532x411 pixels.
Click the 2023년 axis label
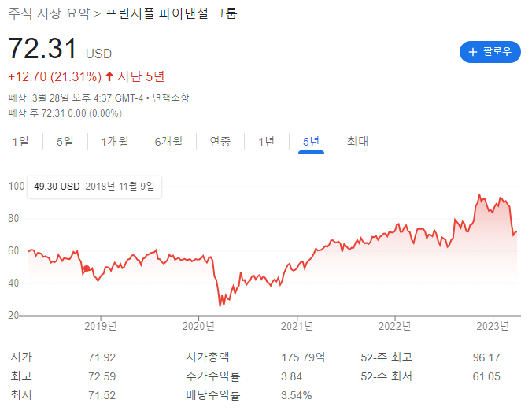(493, 326)
